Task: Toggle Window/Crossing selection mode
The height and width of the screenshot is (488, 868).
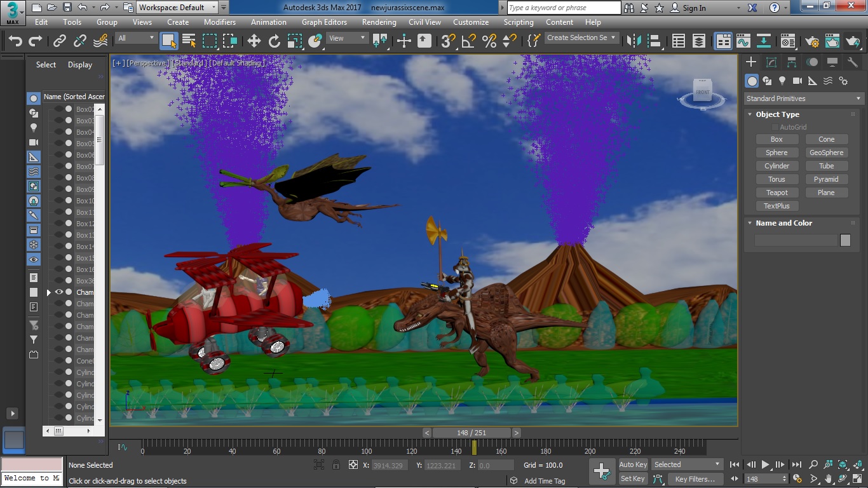Action: pyautogui.click(x=230, y=41)
